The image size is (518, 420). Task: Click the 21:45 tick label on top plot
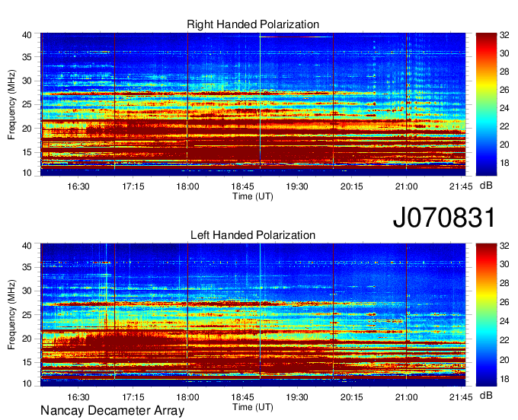click(x=461, y=186)
